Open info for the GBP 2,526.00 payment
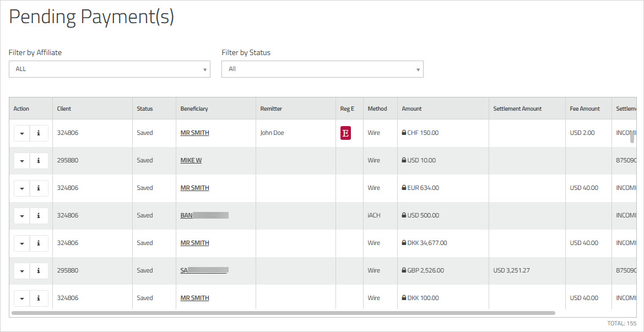Viewport: 644px width, 332px height. tap(39, 270)
